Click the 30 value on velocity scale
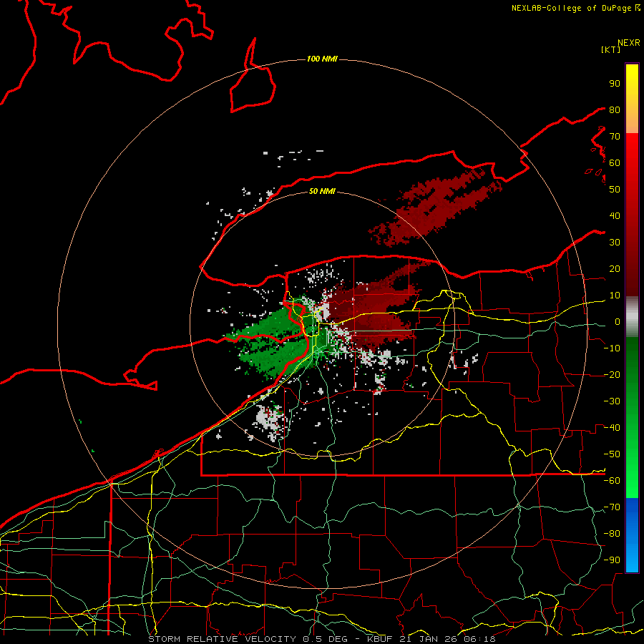 coord(615,243)
